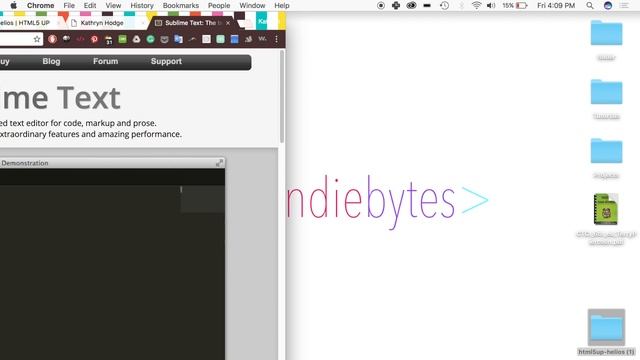
Task: Select the htmlSup-helios (1) desktop folder
Action: (606, 333)
